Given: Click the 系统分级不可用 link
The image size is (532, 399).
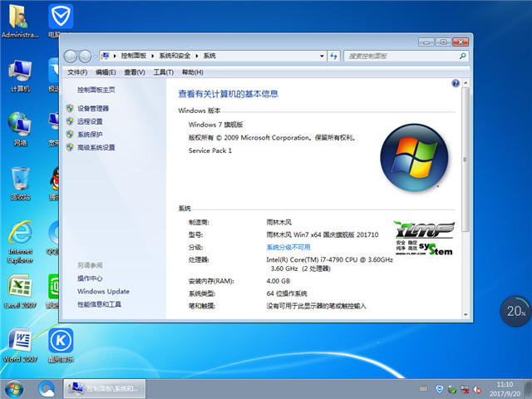Looking at the screenshot, I should coord(288,248).
